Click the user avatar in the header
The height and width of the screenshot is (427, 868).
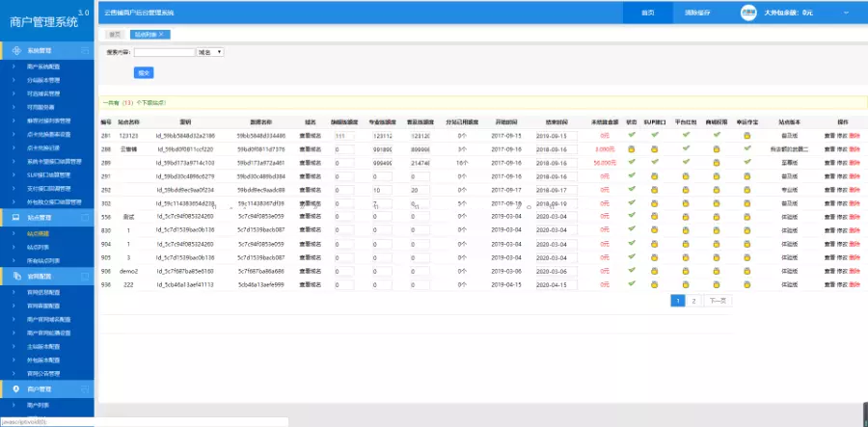pos(748,13)
